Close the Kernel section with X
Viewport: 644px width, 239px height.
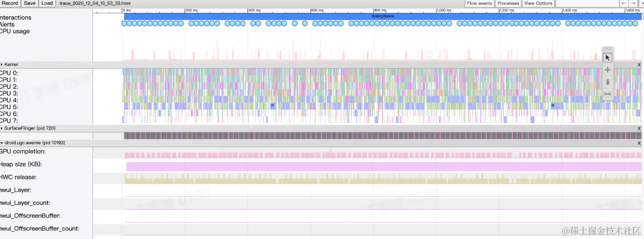click(639, 65)
